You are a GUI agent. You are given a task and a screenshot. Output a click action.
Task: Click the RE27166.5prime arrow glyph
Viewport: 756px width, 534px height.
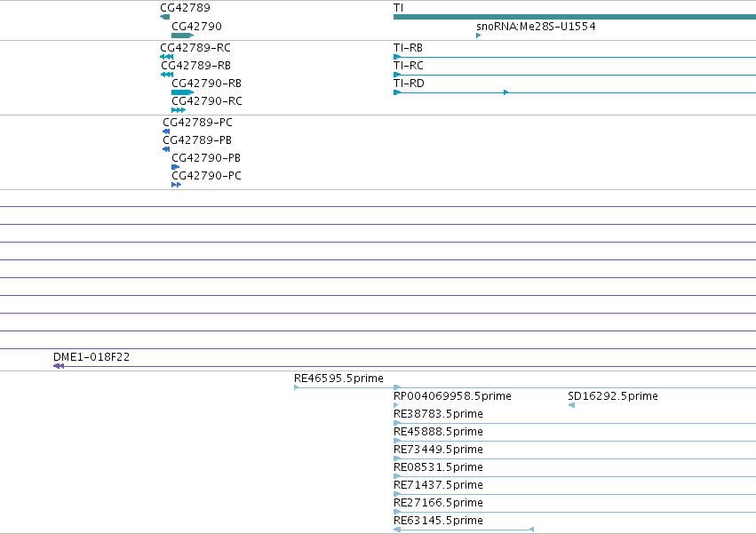point(397,513)
